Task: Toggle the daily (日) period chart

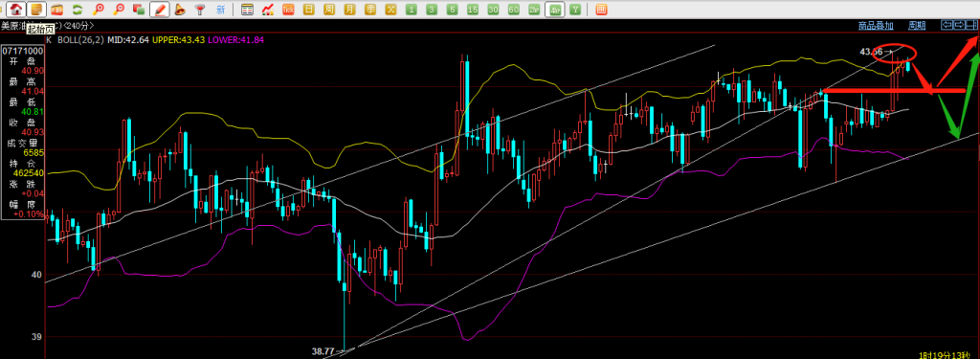Action: click(308, 9)
